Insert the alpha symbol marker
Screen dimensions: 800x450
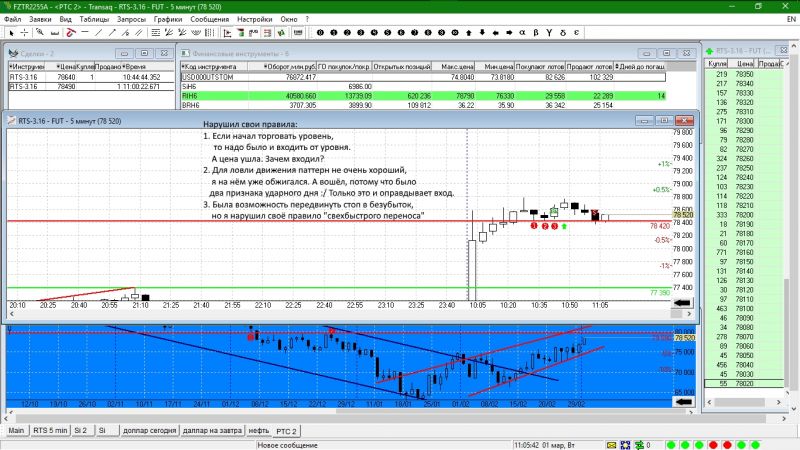(x=522, y=33)
